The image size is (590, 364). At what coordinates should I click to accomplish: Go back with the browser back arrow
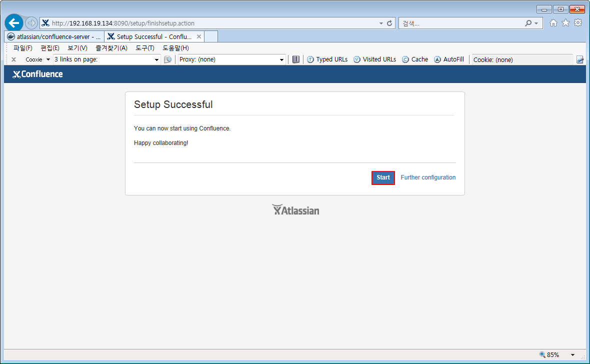(x=14, y=23)
